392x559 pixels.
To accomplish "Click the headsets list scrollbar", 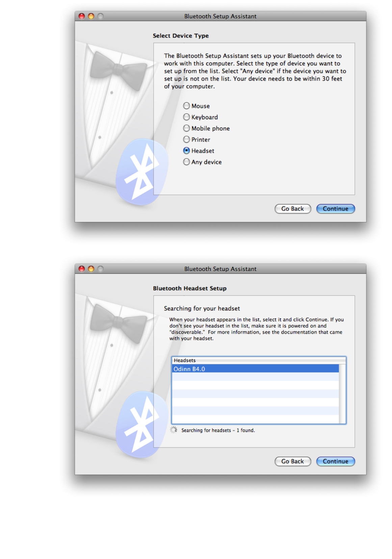I will (x=342, y=393).
